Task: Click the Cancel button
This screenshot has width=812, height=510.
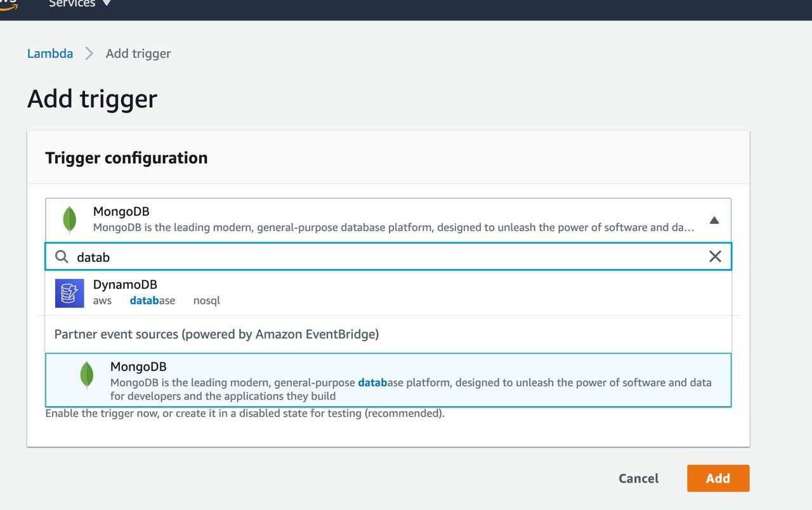Action: [x=639, y=478]
